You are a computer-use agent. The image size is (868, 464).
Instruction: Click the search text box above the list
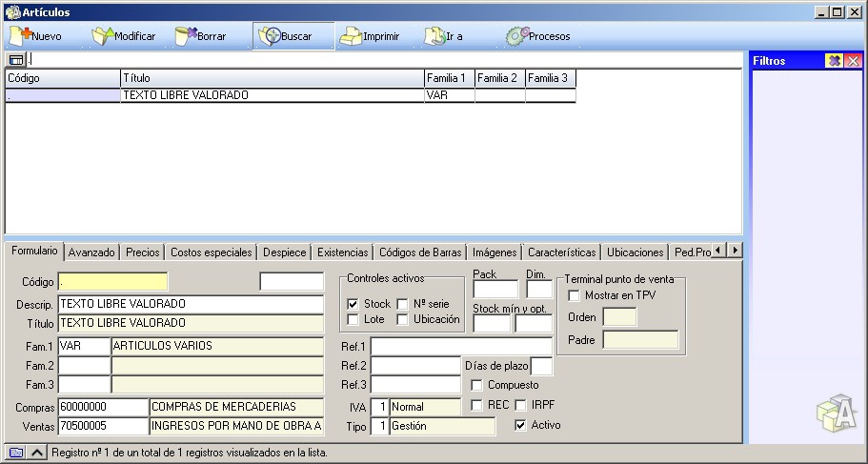coord(385,59)
